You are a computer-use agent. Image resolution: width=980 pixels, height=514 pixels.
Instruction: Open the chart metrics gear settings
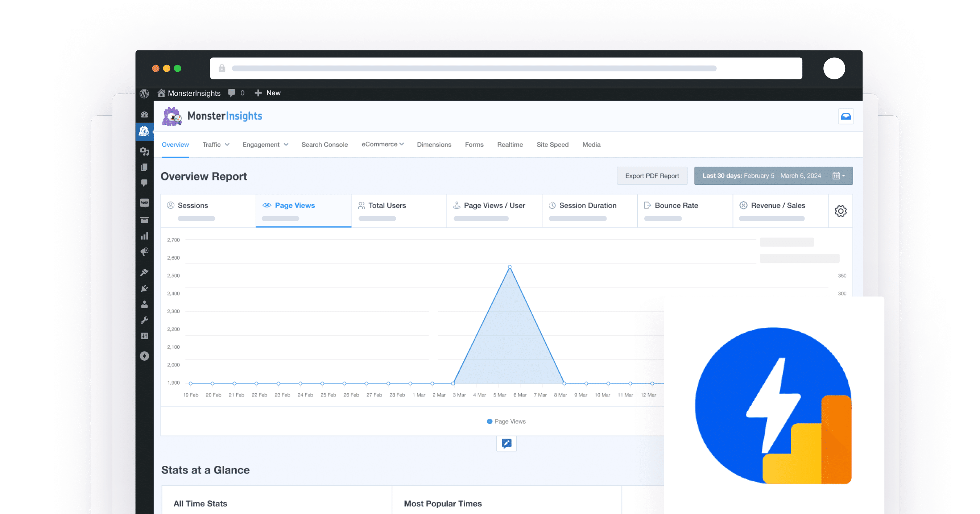point(841,211)
